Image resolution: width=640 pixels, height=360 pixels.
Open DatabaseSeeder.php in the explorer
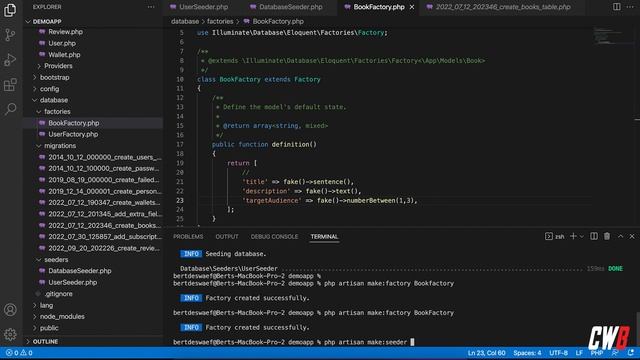click(80, 271)
